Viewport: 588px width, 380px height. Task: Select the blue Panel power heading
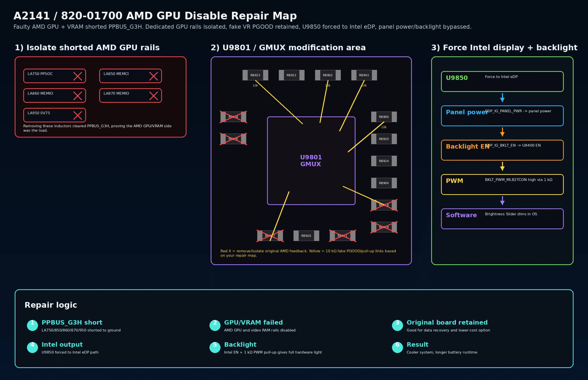[467, 112]
